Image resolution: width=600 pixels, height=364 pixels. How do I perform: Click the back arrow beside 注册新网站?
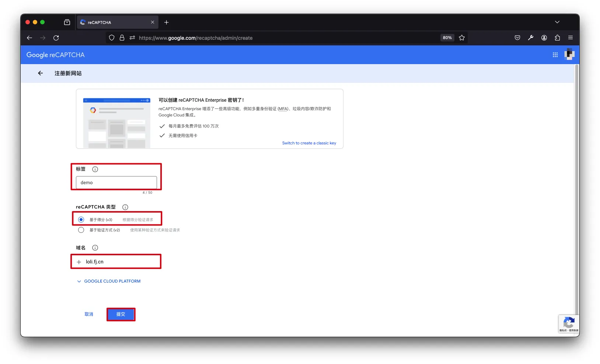click(41, 73)
